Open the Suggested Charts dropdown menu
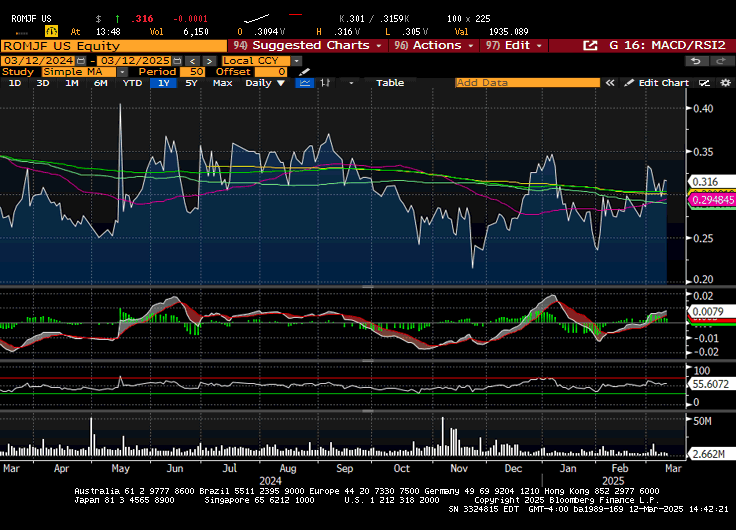Screen dimensions: 736x530 point(307,46)
